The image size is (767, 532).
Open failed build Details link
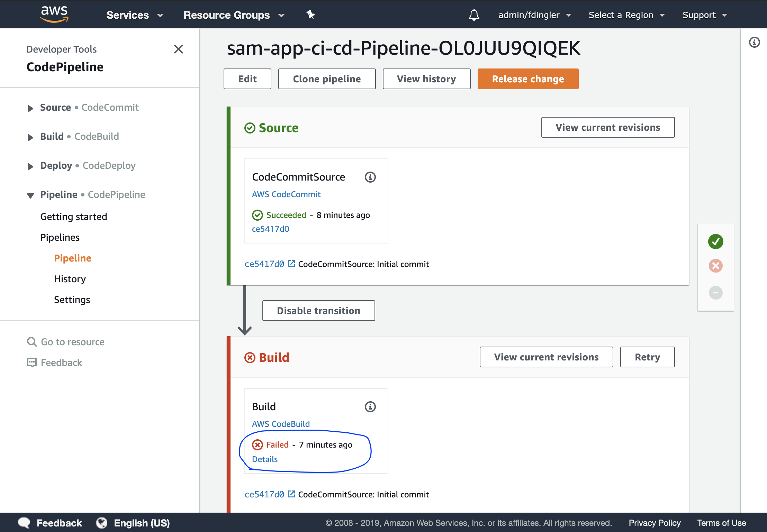pyautogui.click(x=265, y=459)
